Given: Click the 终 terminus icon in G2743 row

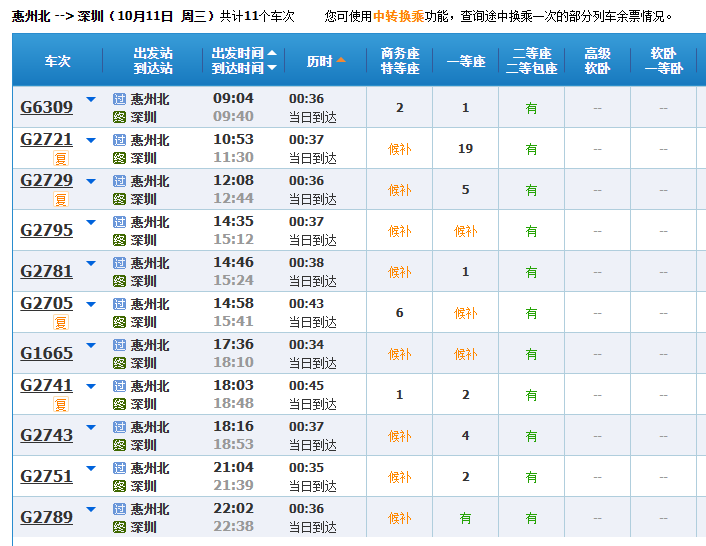Looking at the screenshot, I should 119,445.
